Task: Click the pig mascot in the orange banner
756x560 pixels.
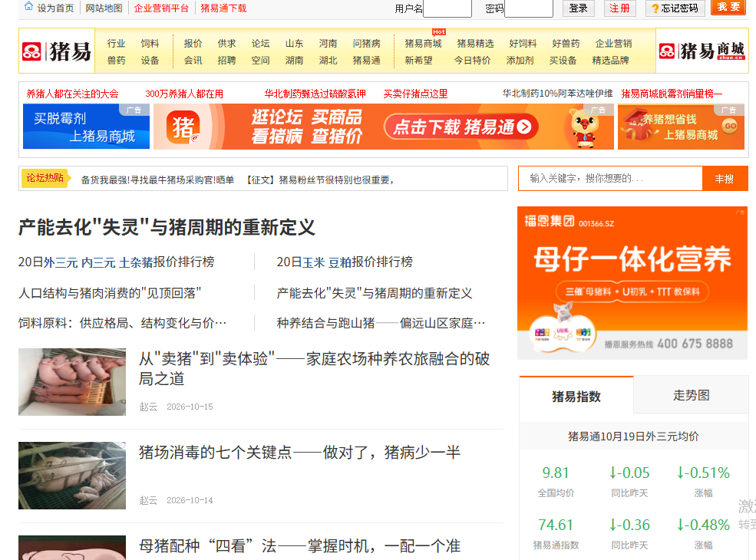Action: (584, 127)
